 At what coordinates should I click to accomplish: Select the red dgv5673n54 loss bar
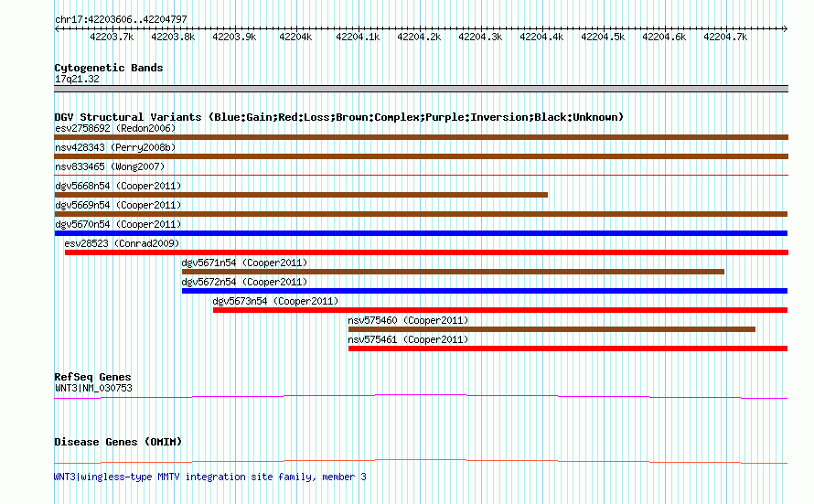click(500, 310)
